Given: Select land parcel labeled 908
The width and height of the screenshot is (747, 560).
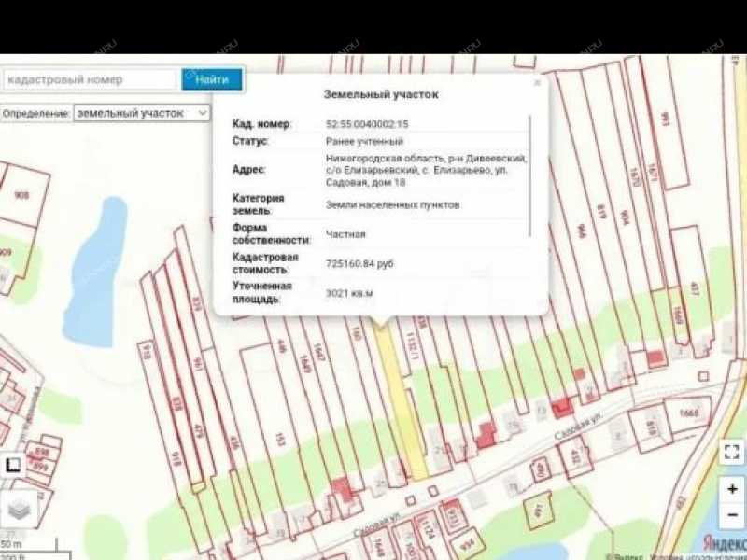Looking at the screenshot, I should tap(21, 196).
